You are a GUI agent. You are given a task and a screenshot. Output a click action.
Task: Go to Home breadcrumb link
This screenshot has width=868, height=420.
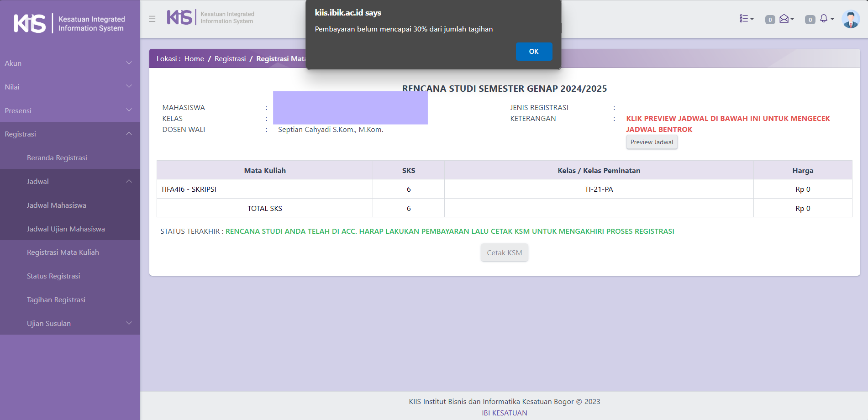(194, 59)
